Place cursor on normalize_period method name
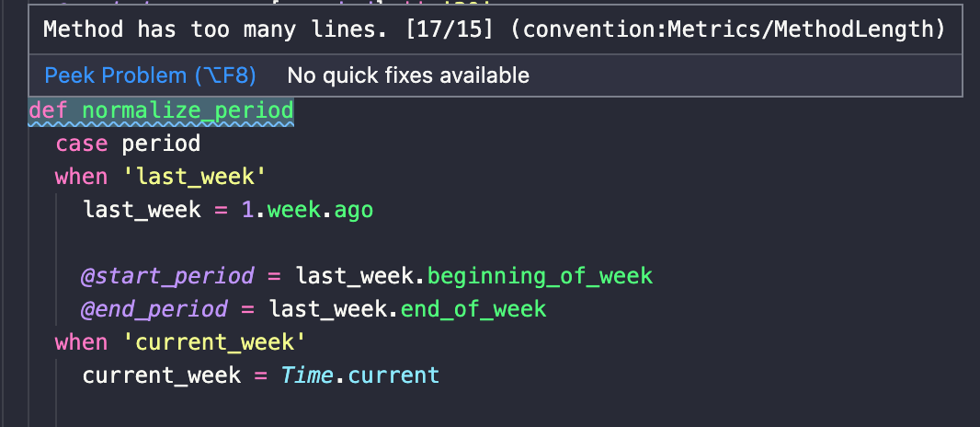This screenshot has height=427, width=980. [188, 111]
